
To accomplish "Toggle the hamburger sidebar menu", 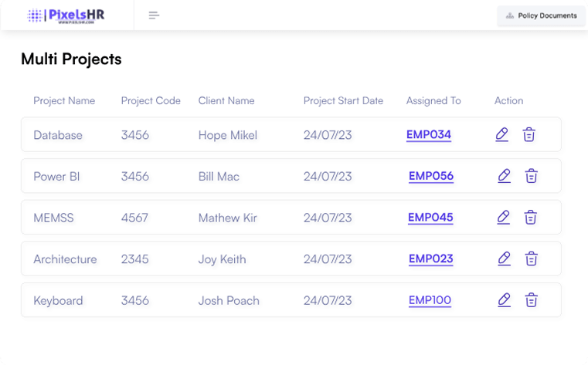I will click(x=154, y=15).
